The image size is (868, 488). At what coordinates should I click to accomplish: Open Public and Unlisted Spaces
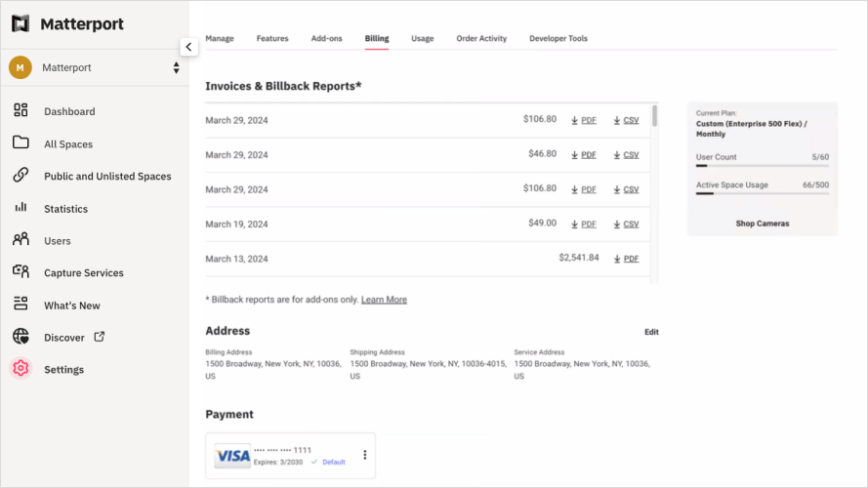click(x=108, y=176)
